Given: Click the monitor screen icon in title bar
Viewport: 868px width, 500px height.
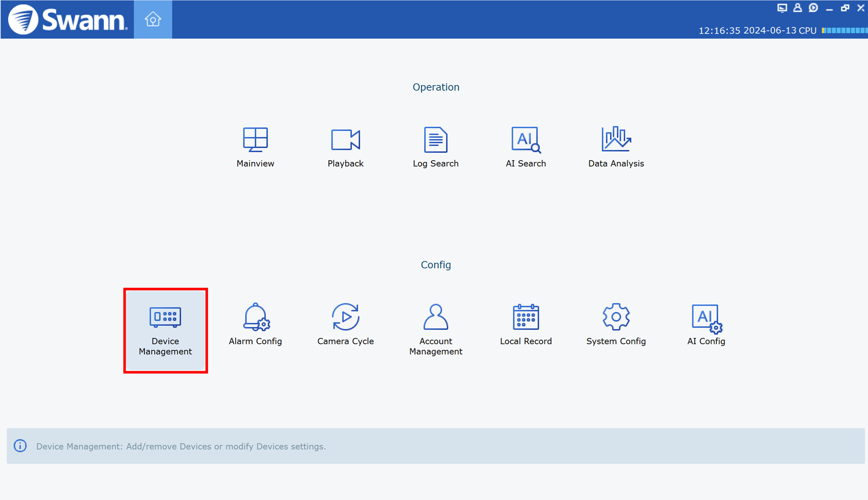Looking at the screenshot, I should pyautogui.click(x=782, y=8).
